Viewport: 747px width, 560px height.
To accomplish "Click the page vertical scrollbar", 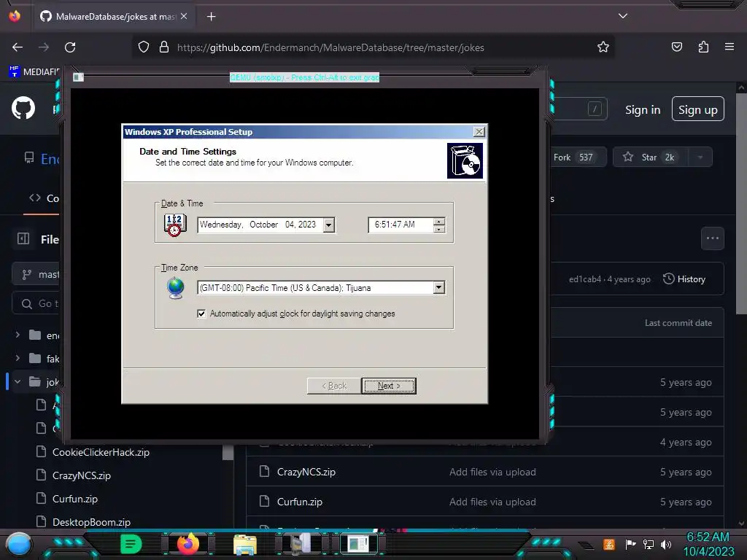I will (741, 203).
